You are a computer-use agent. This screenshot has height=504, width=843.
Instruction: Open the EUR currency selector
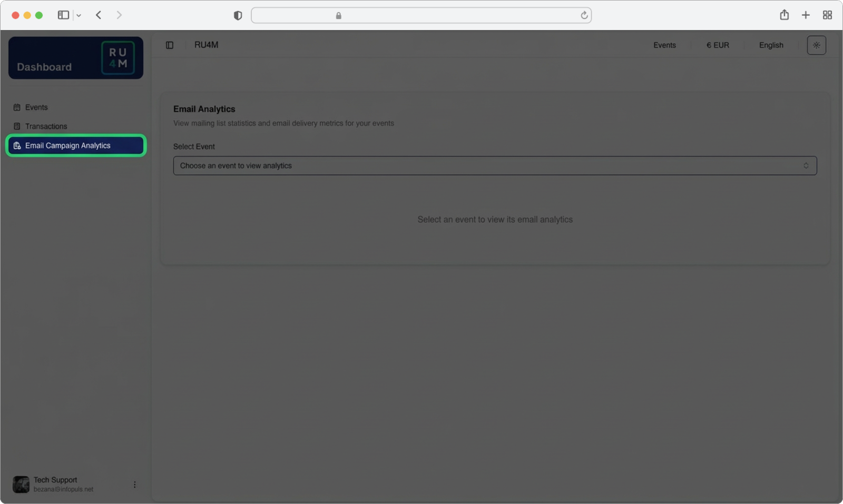pos(718,45)
